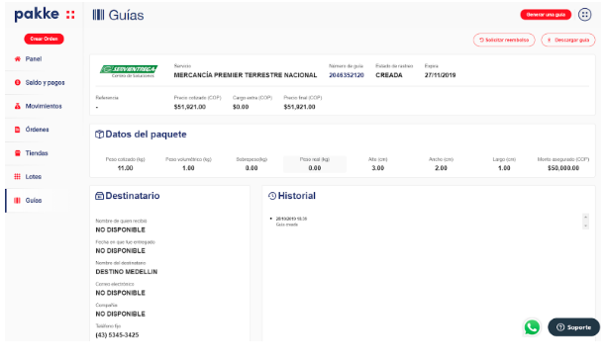Click the package box icon by Datos del paquete
The height and width of the screenshot is (364, 606).
(99, 135)
